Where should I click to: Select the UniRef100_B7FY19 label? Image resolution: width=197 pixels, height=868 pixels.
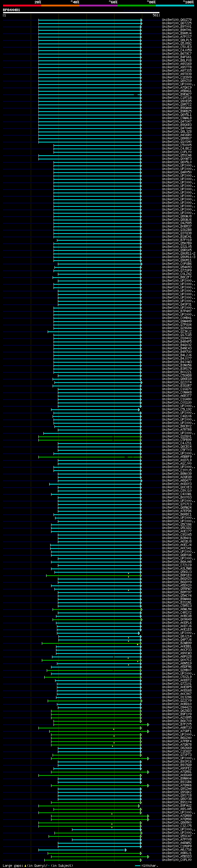[x=177, y=240]
